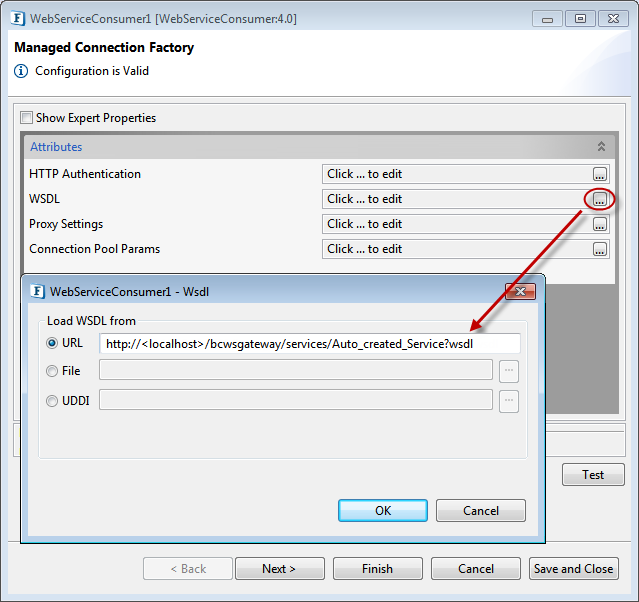Click Connection Pool Params ellipsis button

599,249
